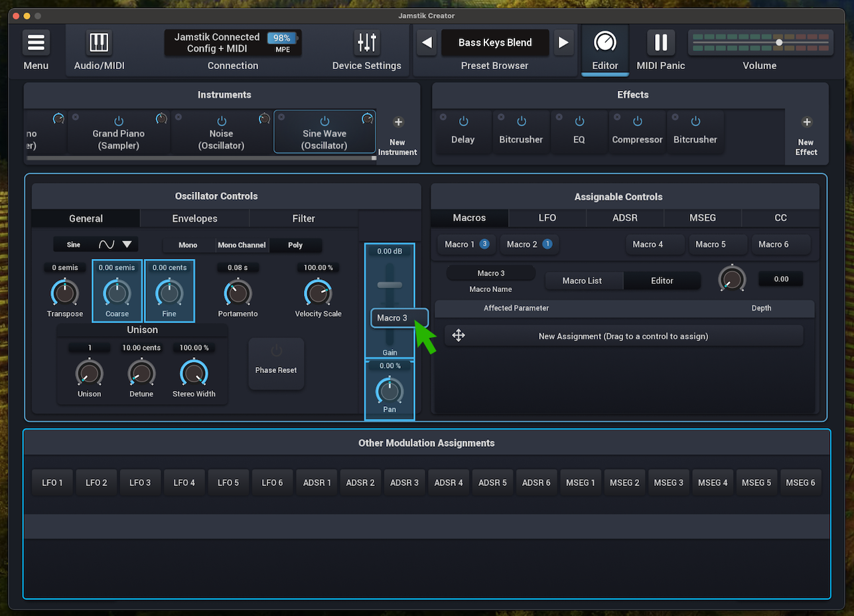Remove the Delay effect with its x icon
854x616 pixels.
point(442,117)
